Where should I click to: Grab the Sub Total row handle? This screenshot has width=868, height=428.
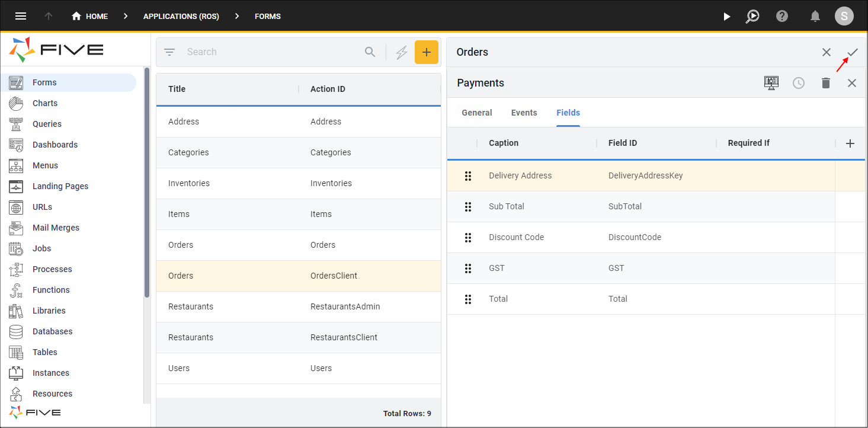tap(468, 206)
